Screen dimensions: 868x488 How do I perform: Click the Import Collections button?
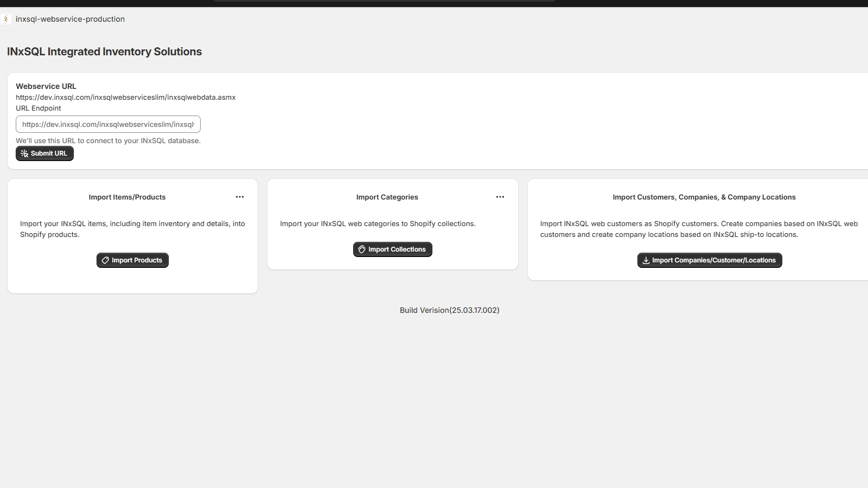pyautogui.click(x=392, y=249)
